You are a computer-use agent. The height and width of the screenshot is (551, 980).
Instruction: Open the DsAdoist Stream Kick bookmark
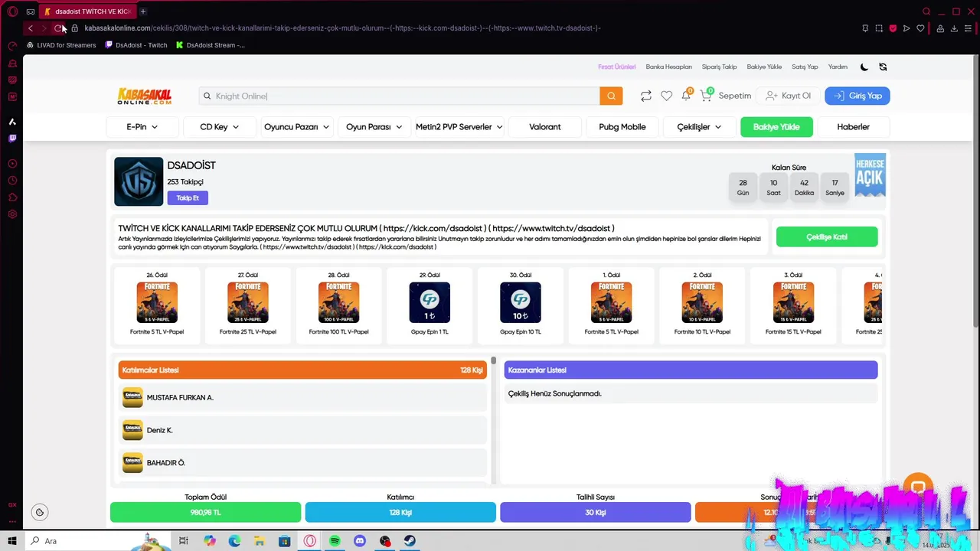point(211,45)
